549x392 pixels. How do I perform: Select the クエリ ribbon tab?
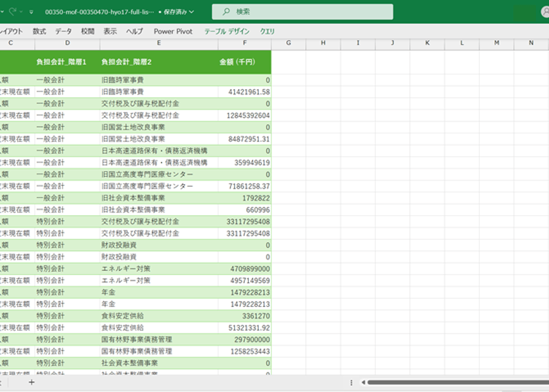267,31
